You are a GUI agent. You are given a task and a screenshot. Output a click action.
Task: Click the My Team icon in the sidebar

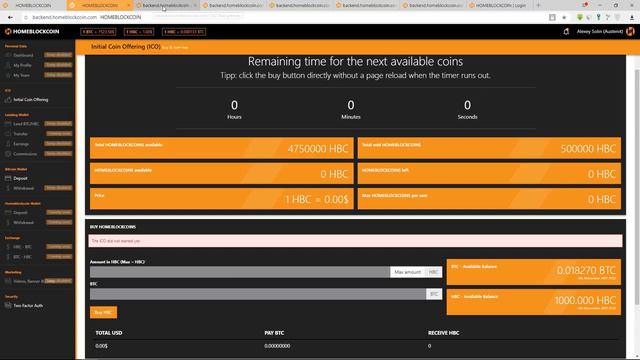click(8, 76)
